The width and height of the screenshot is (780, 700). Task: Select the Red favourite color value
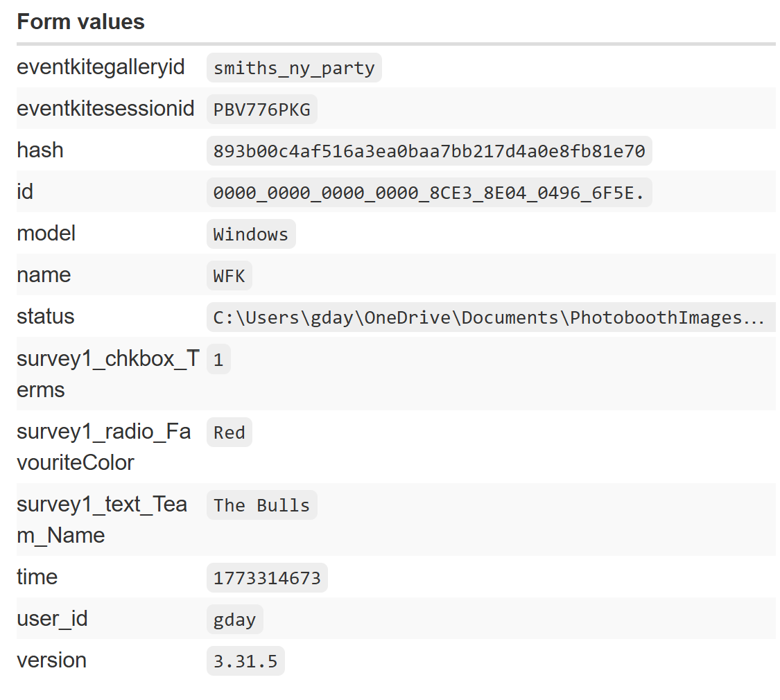[x=229, y=432]
